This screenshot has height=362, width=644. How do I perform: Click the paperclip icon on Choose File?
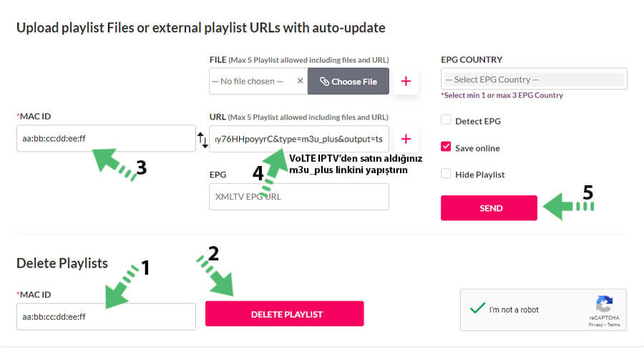point(324,82)
